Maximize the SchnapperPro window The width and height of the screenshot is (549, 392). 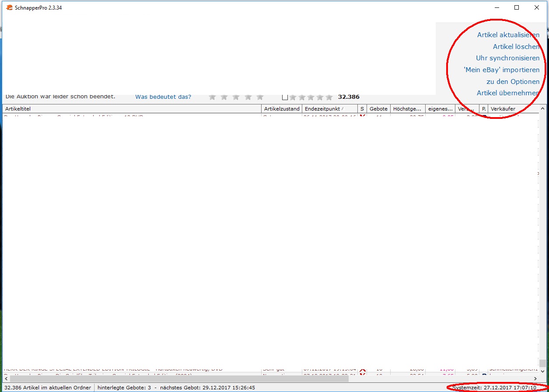tap(517, 7)
